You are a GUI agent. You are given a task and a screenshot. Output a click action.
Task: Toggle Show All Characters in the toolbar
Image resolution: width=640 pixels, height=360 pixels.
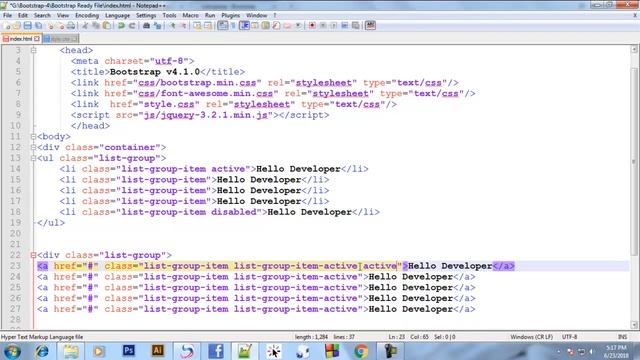tap(233, 26)
